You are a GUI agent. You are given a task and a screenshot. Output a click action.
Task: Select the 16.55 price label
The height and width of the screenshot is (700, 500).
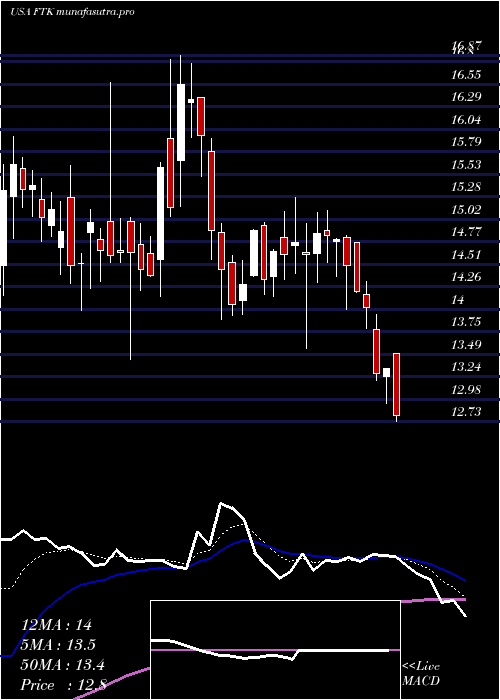point(466,75)
